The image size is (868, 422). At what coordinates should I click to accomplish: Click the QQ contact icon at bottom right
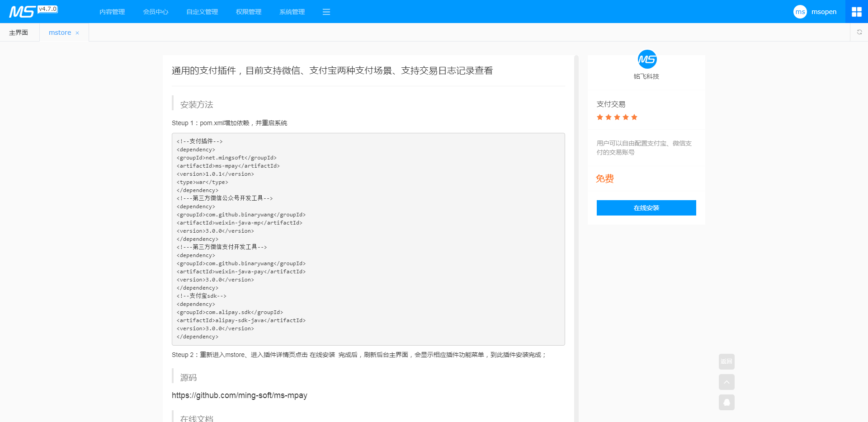[726, 402]
